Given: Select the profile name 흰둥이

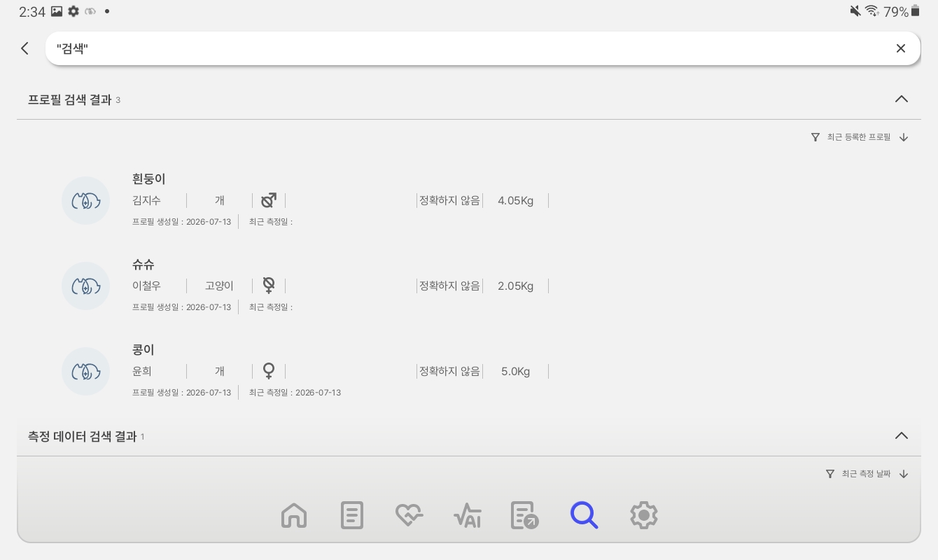Looking at the screenshot, I should point(148,179).
